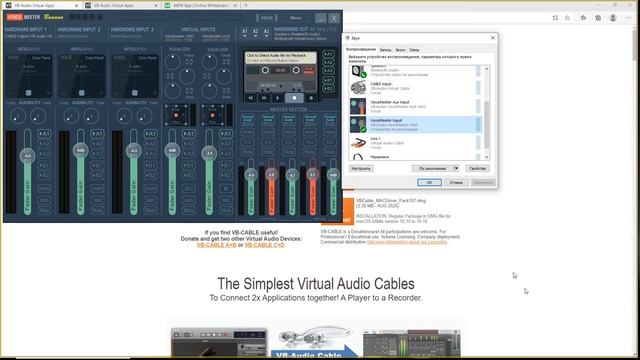Click OK in the Sound dialog

click(429, 182)
